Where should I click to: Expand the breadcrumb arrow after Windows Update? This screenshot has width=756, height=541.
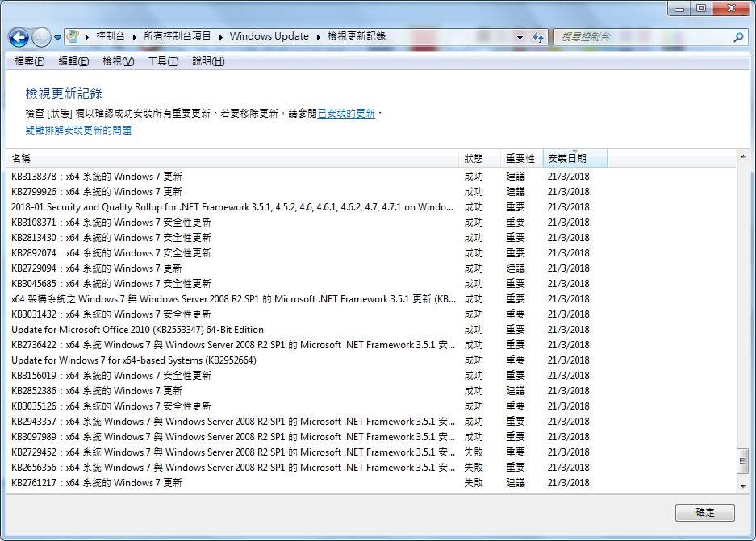tap(318, 36)
